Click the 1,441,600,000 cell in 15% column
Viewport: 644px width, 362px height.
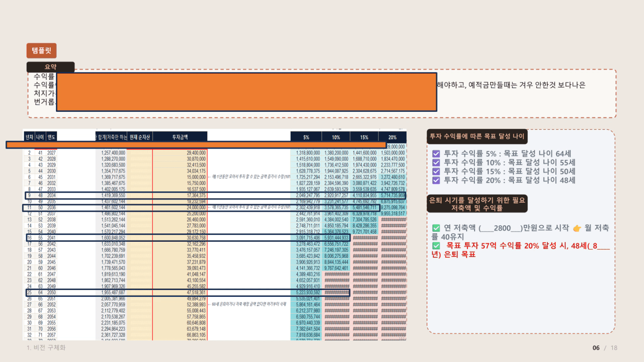[364, 153]
